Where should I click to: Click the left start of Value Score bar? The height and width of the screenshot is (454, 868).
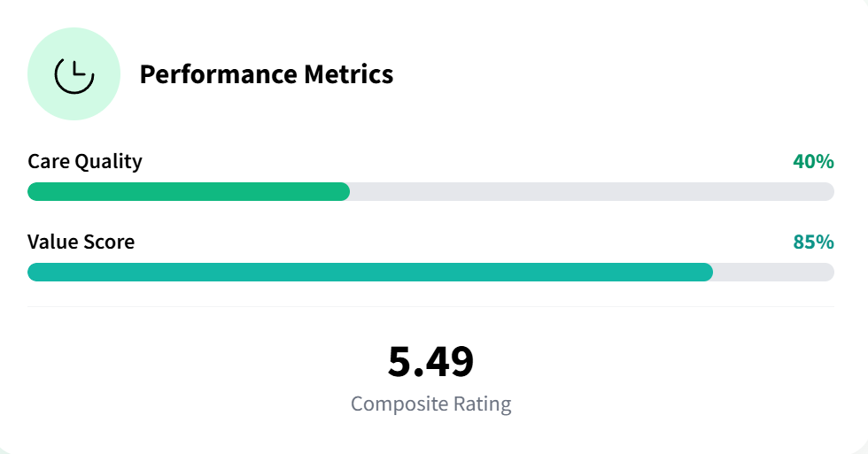coord(34,272)
